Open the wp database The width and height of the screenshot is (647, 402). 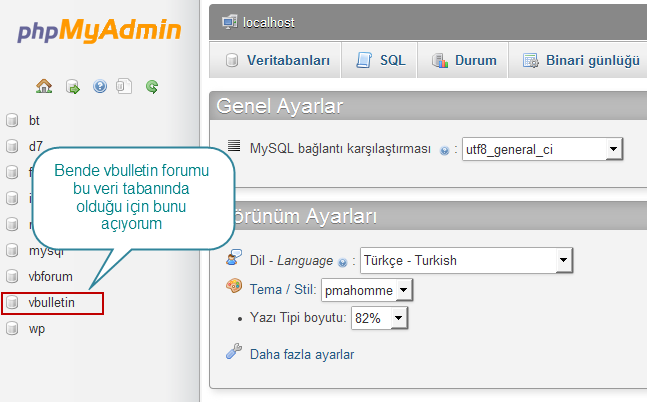click(x=37, y=329)
